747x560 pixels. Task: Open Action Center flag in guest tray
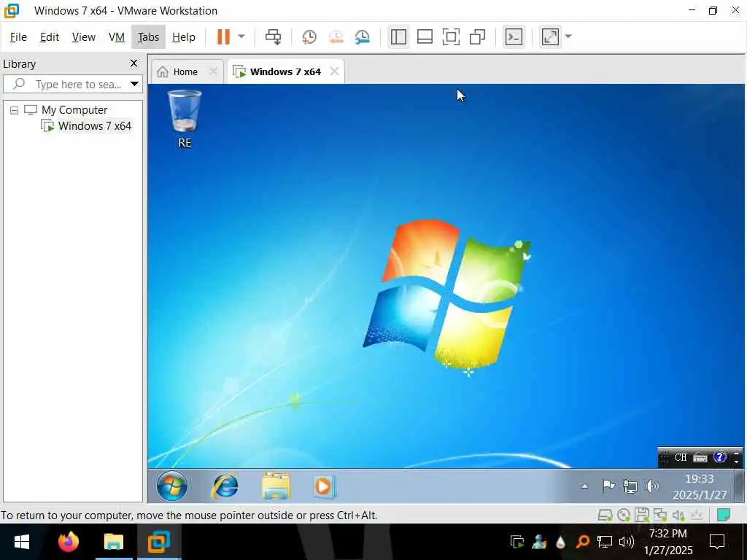(x=608, y=486)
